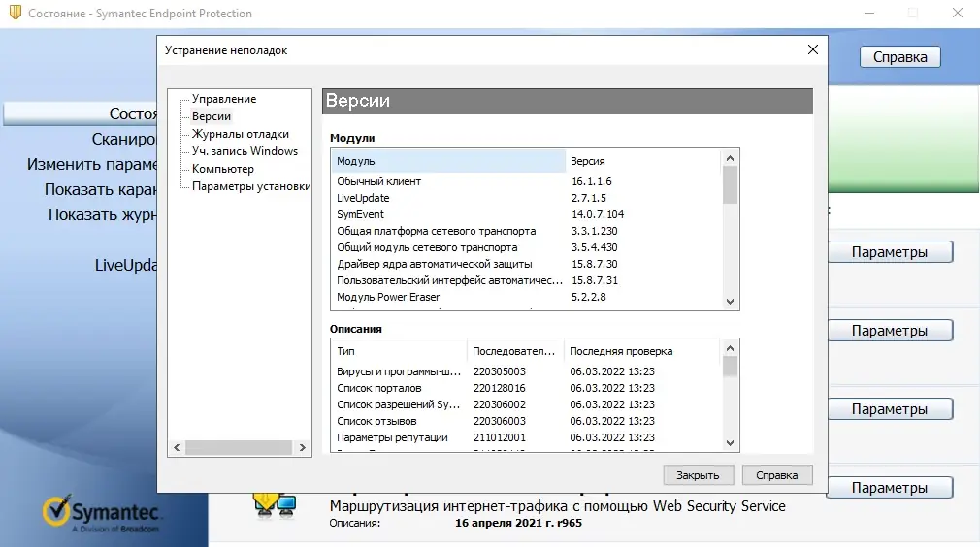Close the Symantec Endpoint Protection main window
Screen dimensions: 980x547
pos(958,14)
